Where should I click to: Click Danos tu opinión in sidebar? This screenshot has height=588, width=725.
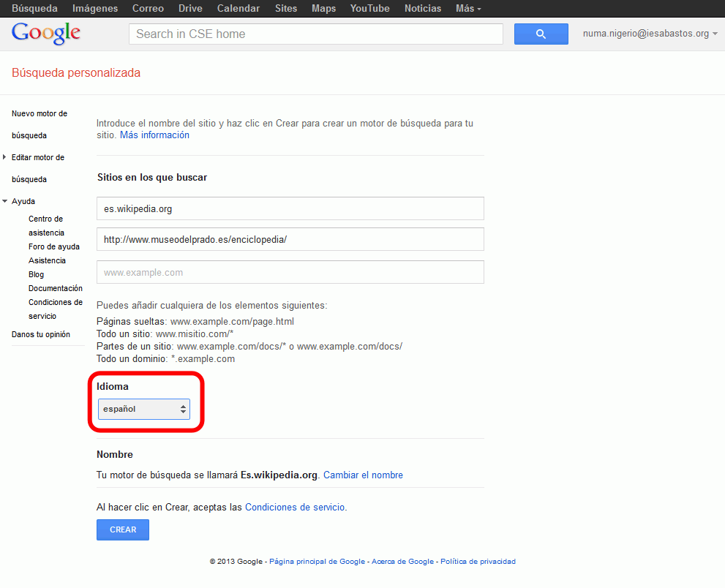[x=41, y=334]
